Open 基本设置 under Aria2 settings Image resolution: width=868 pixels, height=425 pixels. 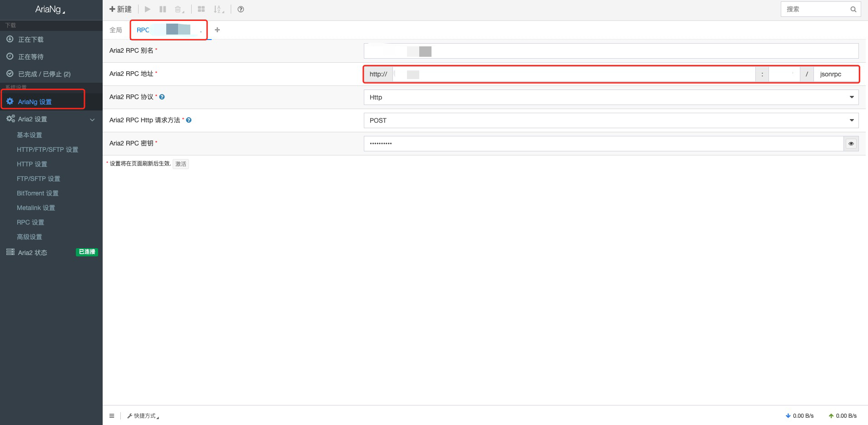[30, 135]
